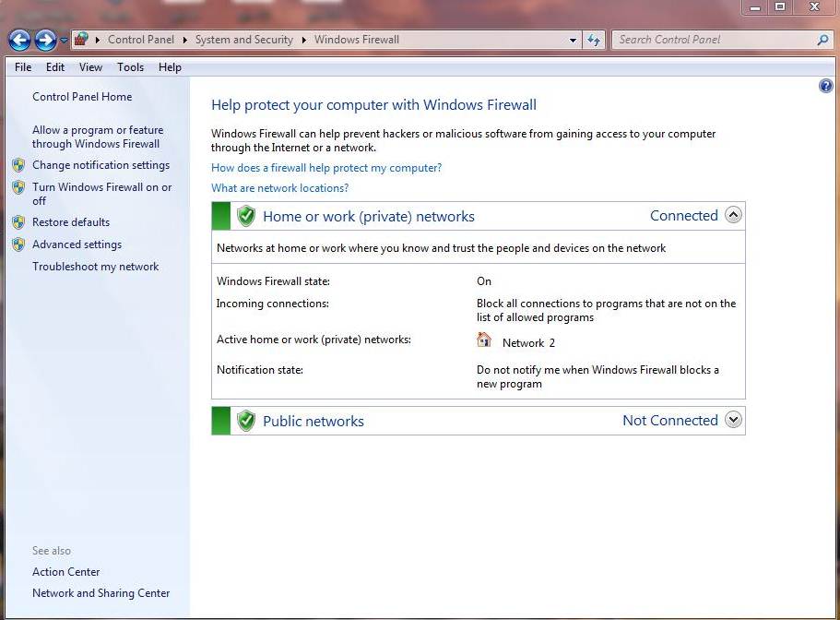The image size is (840, 620).
Task: Click the Network 2 label
Action: tap(528, 343)
